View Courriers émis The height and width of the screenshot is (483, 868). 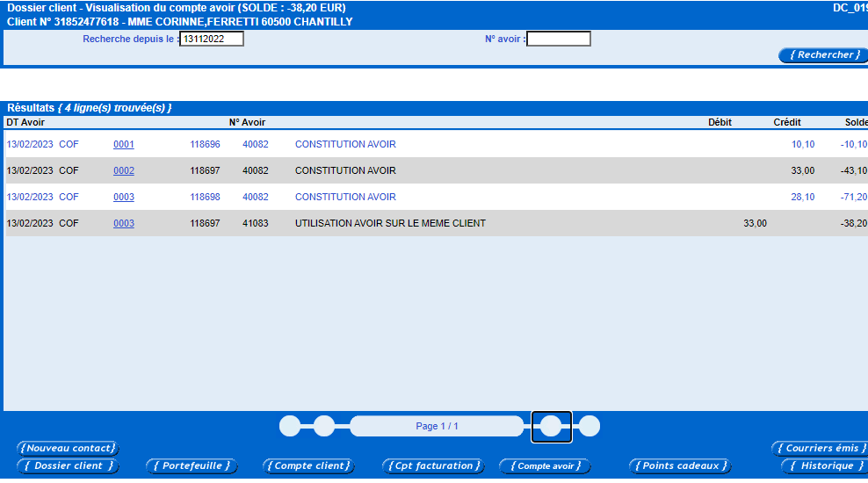tap(821, 448)
